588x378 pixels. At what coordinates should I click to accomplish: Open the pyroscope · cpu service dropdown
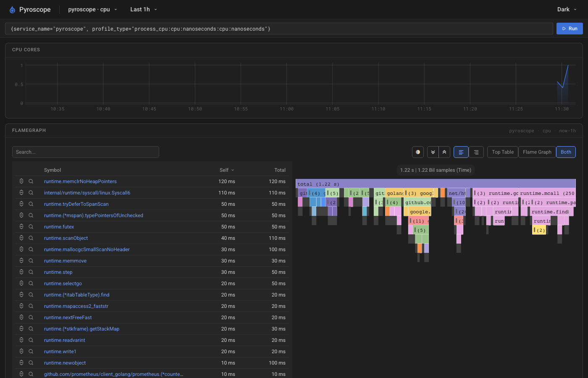click(x=92, y=9)
